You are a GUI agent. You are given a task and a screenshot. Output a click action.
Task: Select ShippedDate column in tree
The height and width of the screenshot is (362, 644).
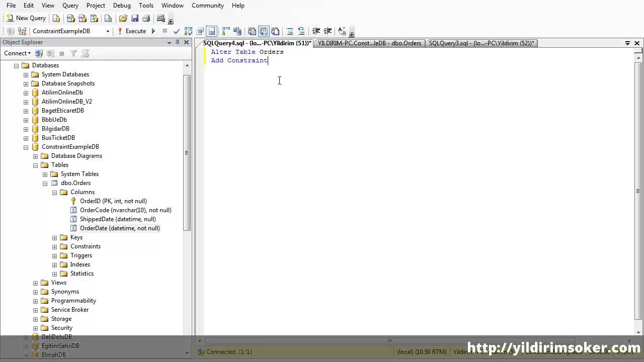118,219
